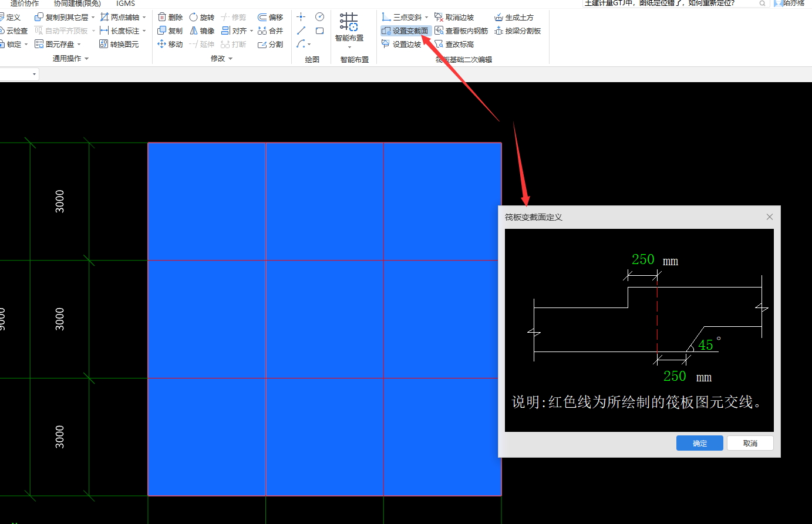Click the 对齐 align tool
The height and width of the screenshot is (524, 812).
pyautogui.click(x=234, y=31)
